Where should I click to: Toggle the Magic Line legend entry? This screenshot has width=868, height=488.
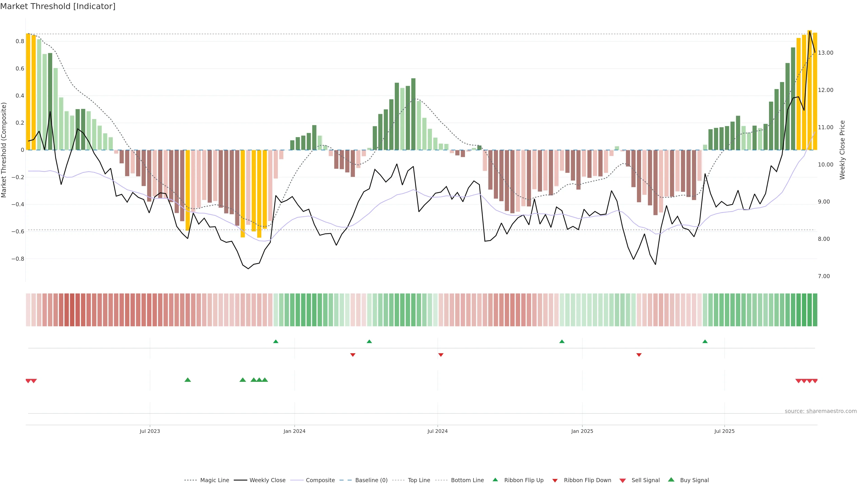214,480
